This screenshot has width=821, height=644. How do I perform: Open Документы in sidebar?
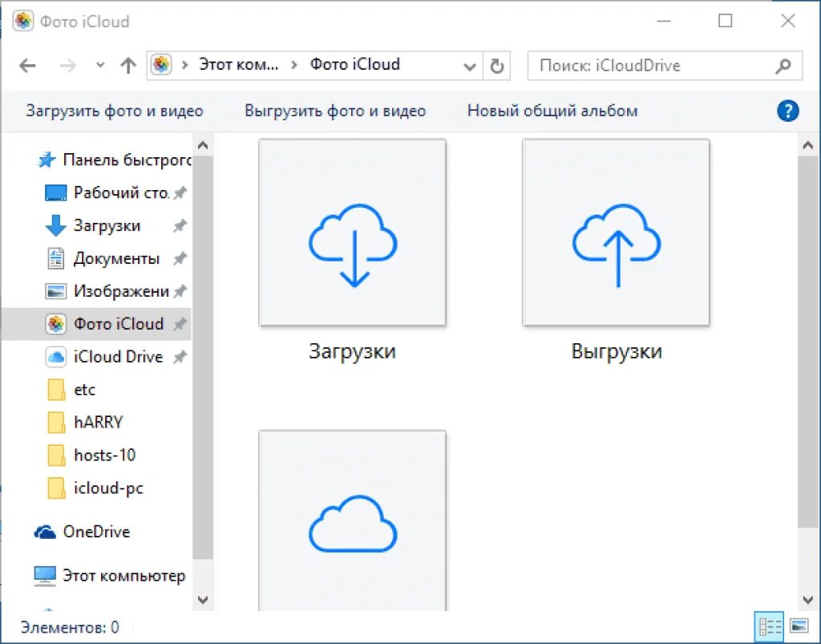[x=103, y=259]
